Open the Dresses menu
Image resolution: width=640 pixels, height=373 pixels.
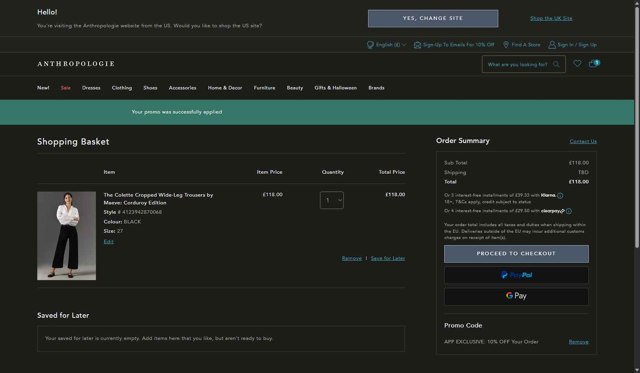[x=91, y=88]
